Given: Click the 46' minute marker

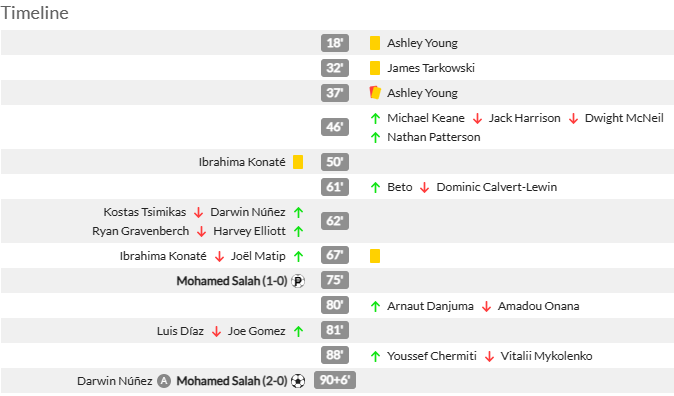Looking at the screenshot, I should (335, 127).
